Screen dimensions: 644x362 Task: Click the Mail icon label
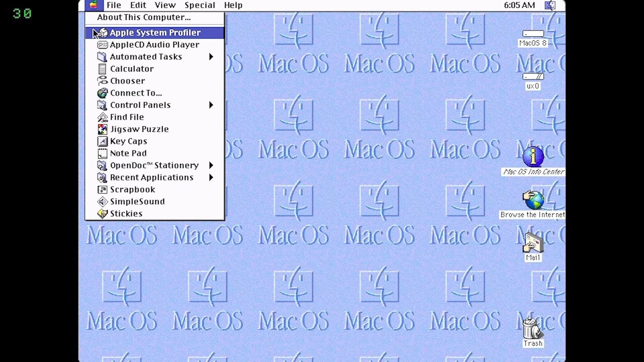[x=533, y=258]
